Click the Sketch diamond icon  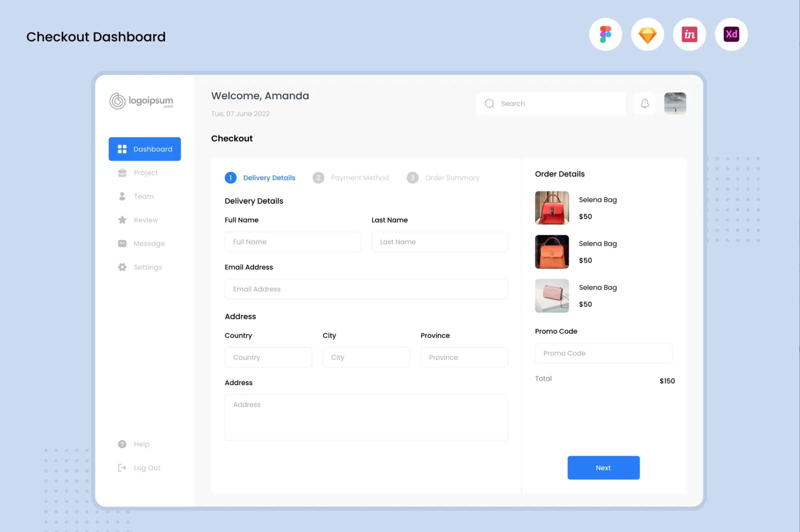pyautogui.click(x=647, y=34)
